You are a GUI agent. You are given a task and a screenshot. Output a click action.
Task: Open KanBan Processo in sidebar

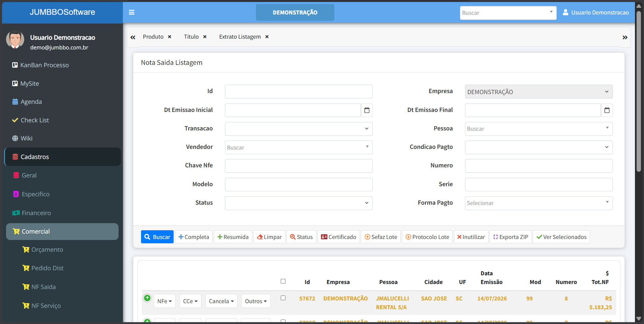[62, 65]
